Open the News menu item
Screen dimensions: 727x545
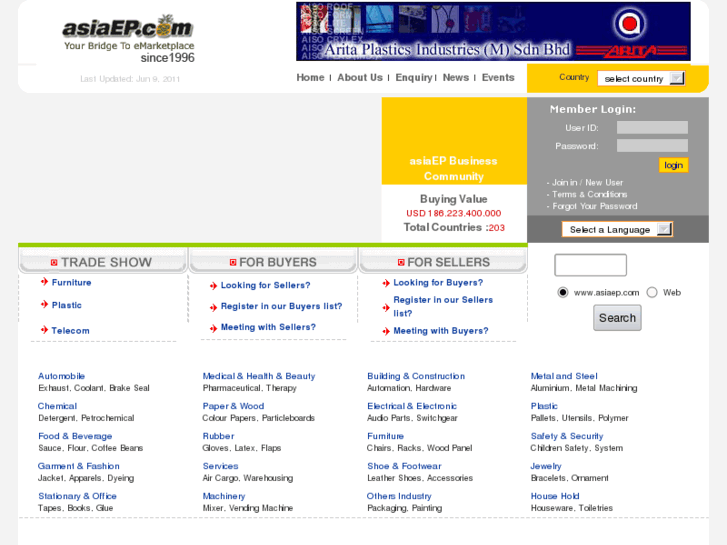456,77
